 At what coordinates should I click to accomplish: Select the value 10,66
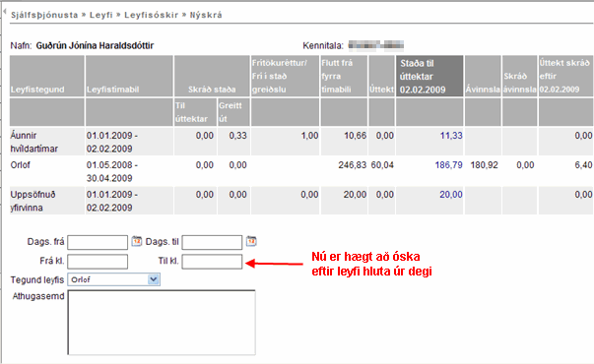[x=355, y=136]
